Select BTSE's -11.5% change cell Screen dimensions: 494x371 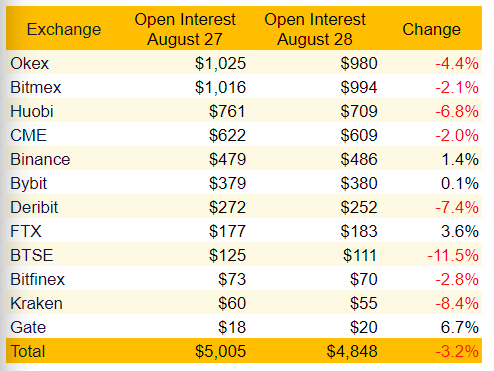[x=453, y=255]
